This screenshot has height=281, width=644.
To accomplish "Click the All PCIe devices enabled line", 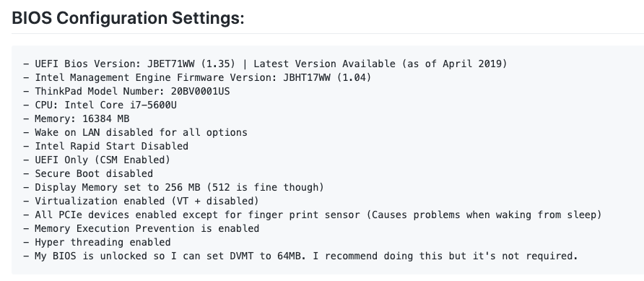I will point(312,215).
